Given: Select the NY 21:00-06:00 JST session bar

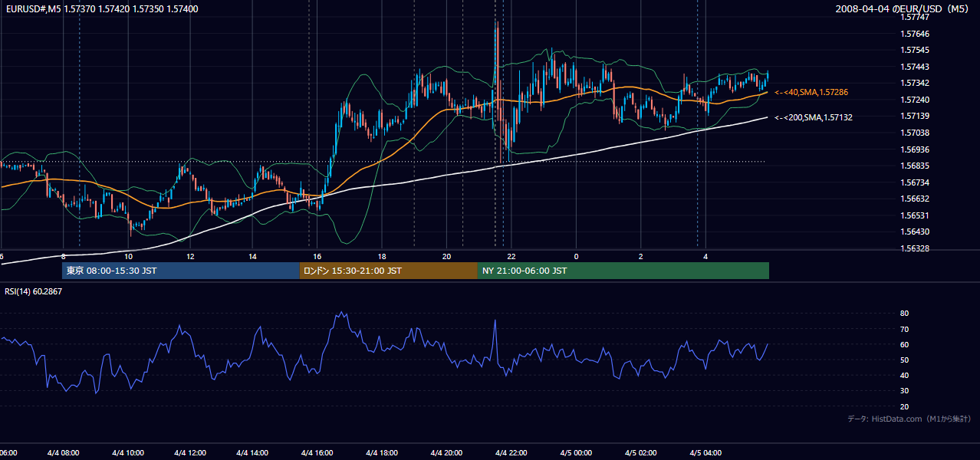Looking at the screenshot, I should [623, 271].
